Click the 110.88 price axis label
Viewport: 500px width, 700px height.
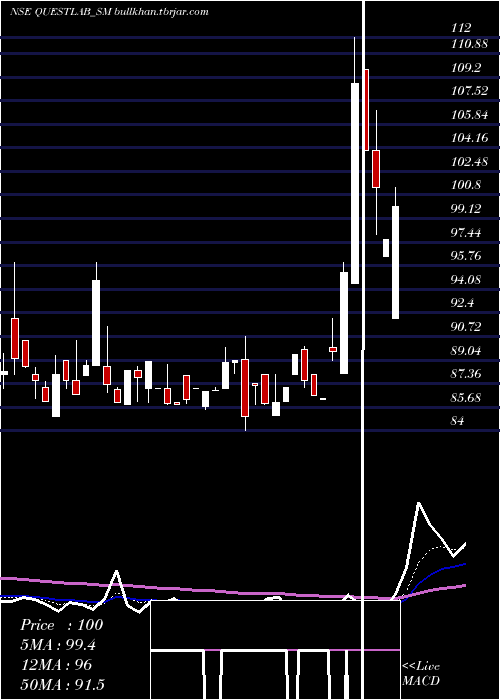(x=469, y=44)
